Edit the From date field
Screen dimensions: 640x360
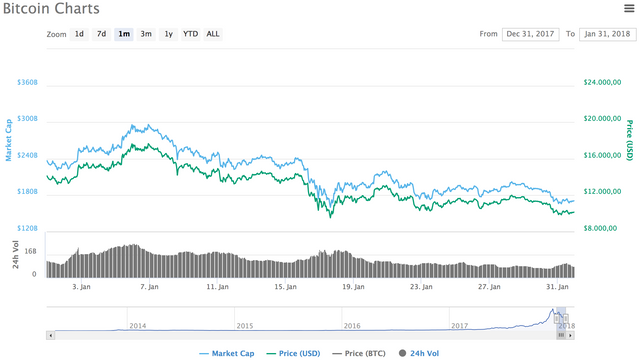coord(530,34)
